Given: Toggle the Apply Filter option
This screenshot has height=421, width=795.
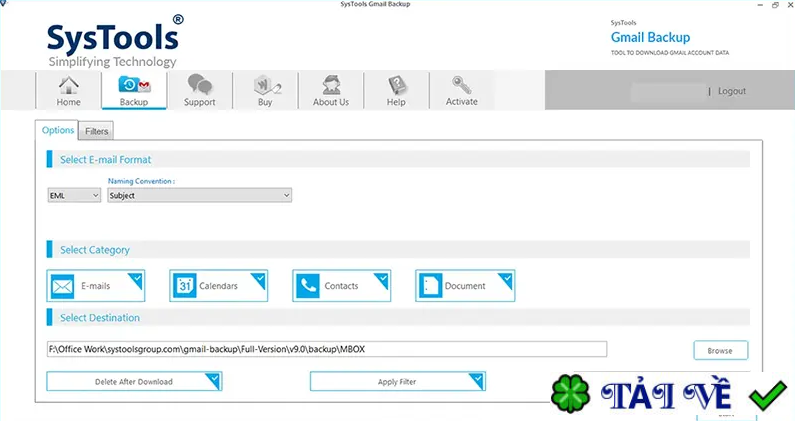Looking at the screenshot, I should tap(398, 381).
